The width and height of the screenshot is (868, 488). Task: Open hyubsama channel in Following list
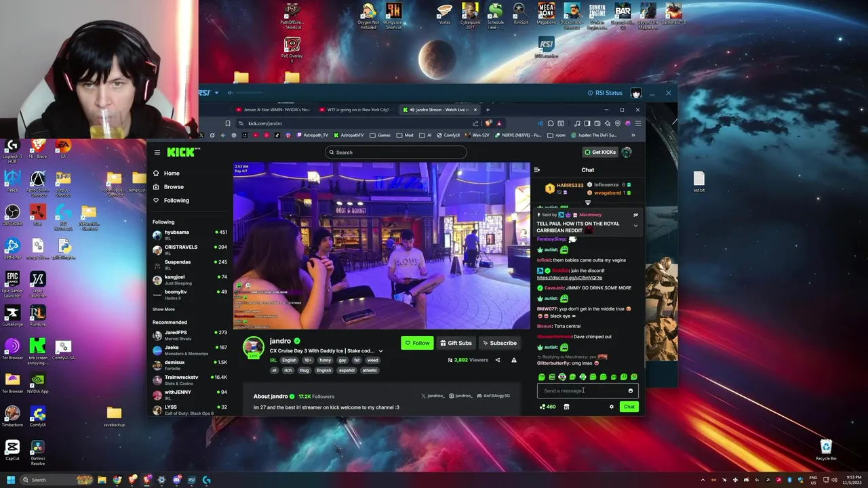(x=190, y=235)
